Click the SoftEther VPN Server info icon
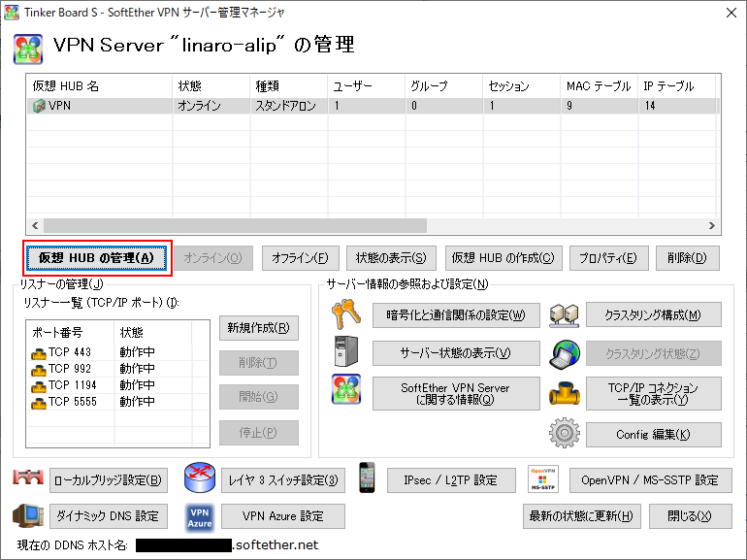Viewport: 747px width, 560px height. (346, 389)
